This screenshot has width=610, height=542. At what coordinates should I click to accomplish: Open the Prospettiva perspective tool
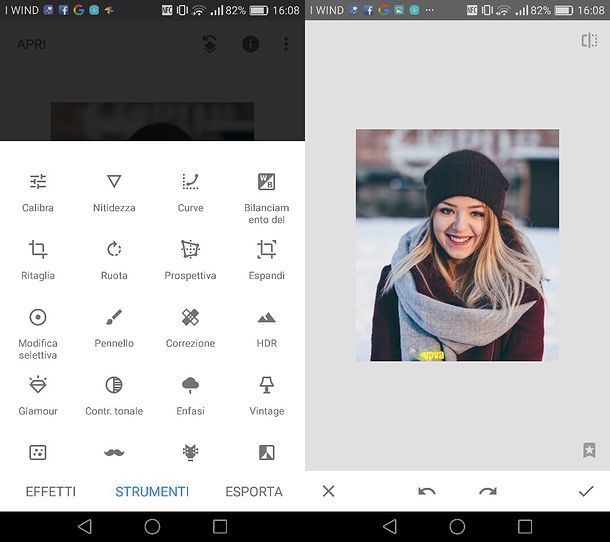point(190,260)
